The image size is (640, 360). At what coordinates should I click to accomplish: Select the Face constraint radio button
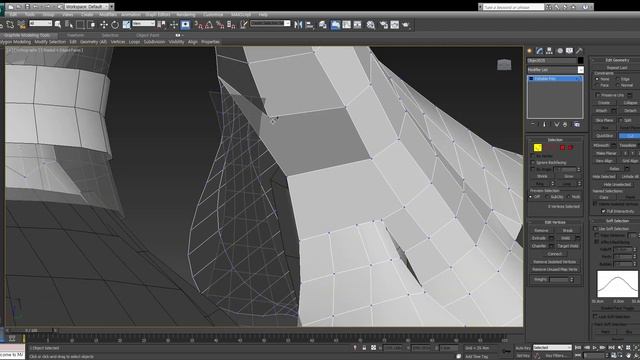click(597, 85)
